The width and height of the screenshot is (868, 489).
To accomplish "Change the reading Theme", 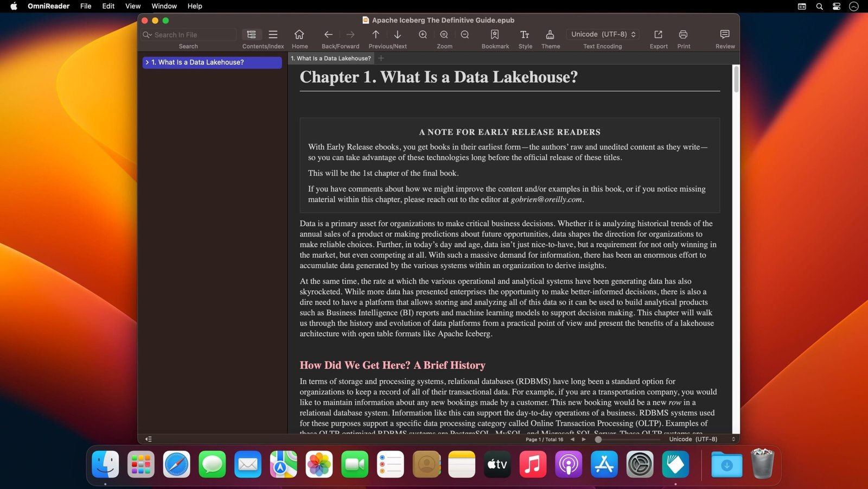I will click(550, 34).
